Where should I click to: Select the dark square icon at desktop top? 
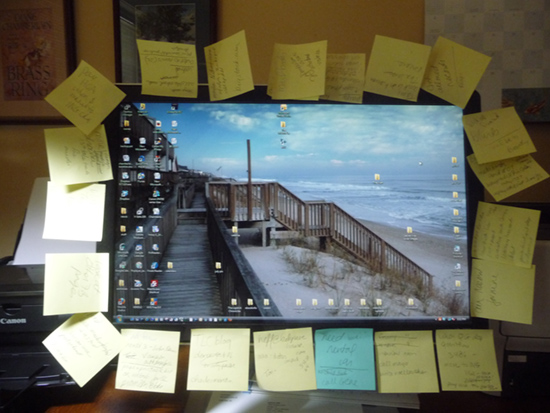coord(174,107)
